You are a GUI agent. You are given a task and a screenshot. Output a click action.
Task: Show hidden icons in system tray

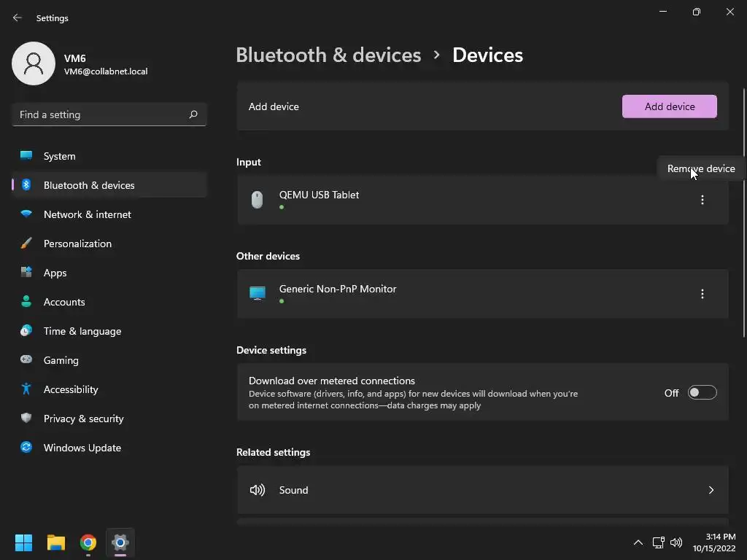click(638, 542)
